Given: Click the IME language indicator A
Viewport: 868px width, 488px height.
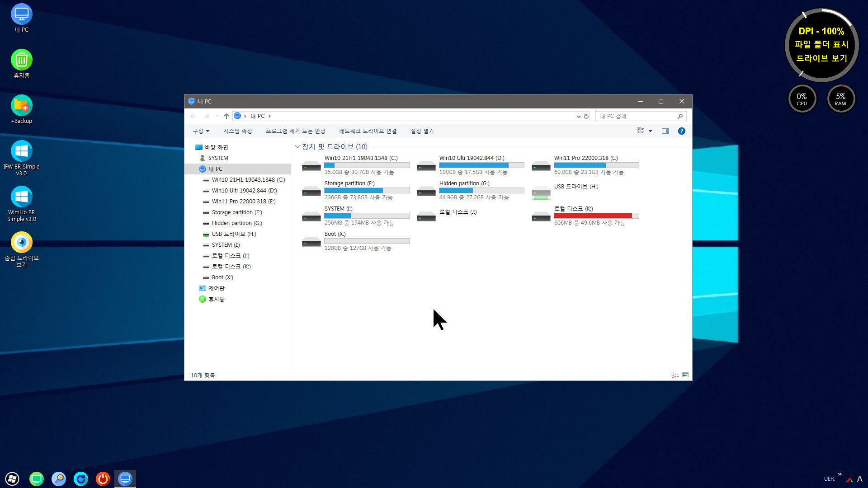Looking at the screenshot, I should click(859, 479).
